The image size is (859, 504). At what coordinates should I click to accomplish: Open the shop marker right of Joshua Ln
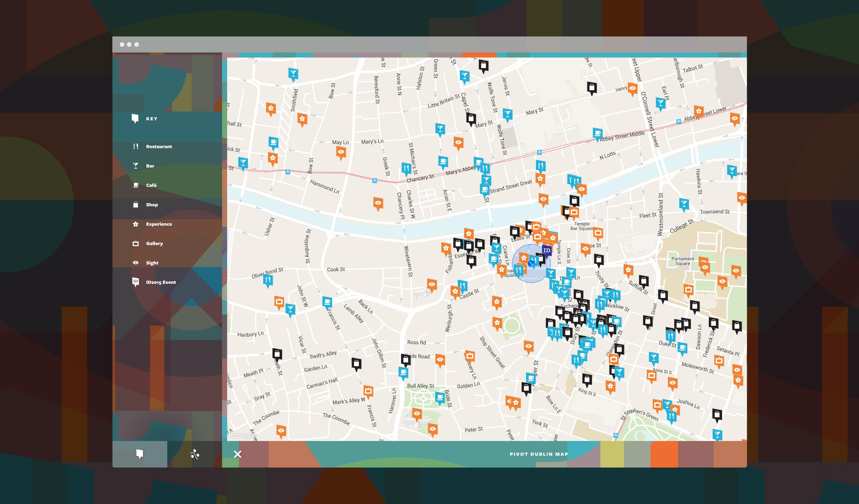pyautogui.click(x=717, y=416)
